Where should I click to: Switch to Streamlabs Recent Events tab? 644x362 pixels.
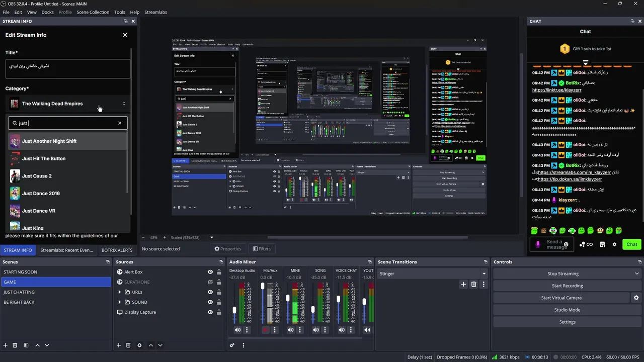point(66,250)
